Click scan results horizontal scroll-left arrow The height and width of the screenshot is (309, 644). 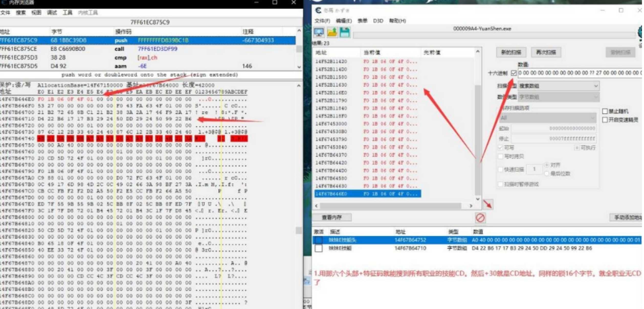pyautogui.click(x=317, y=206)
